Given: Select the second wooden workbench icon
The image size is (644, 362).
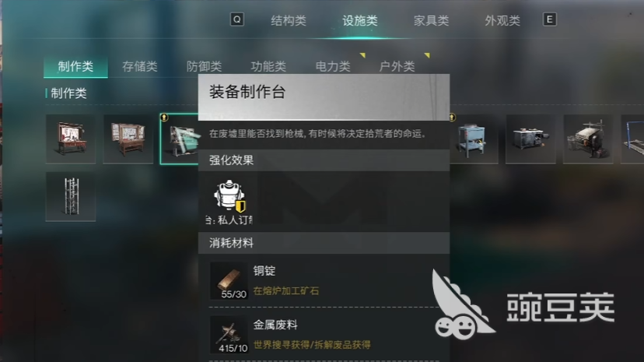Looking at the screenshot, I should (x=128, y=139).
